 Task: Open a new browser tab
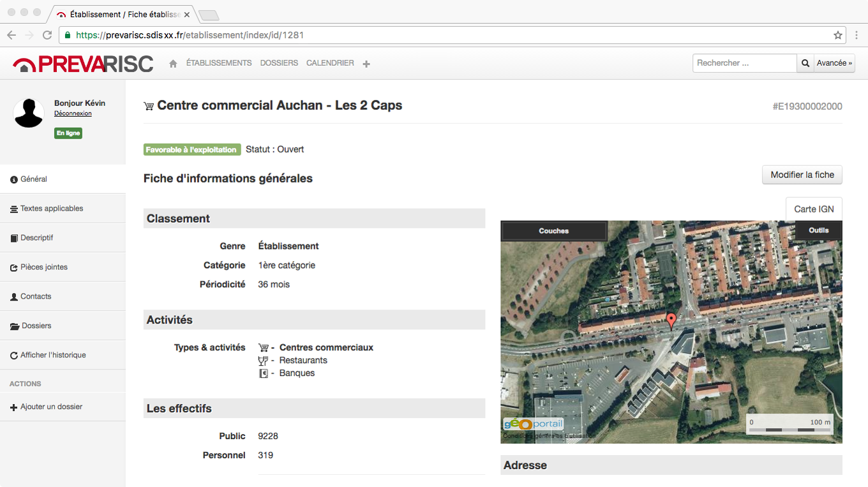coord(209,15)
